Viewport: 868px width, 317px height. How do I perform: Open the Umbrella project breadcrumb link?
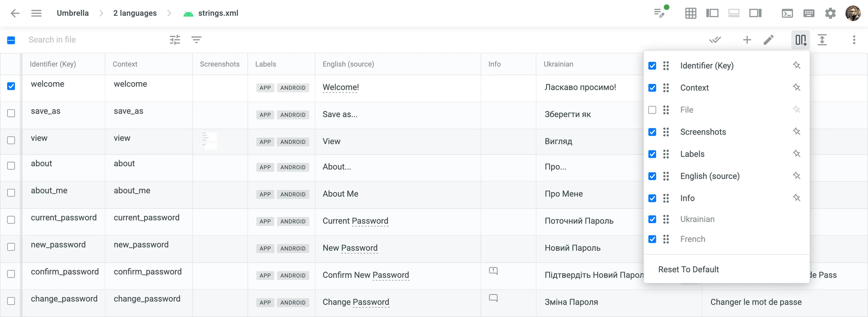pyautogui.click(x=73, y=13)
